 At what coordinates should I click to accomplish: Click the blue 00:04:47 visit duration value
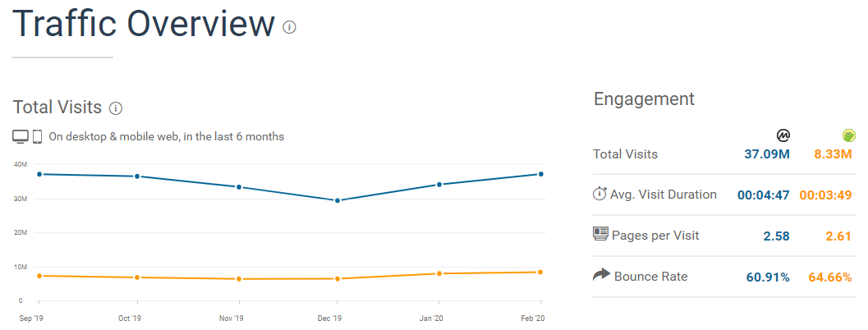[x=763, y=195]
